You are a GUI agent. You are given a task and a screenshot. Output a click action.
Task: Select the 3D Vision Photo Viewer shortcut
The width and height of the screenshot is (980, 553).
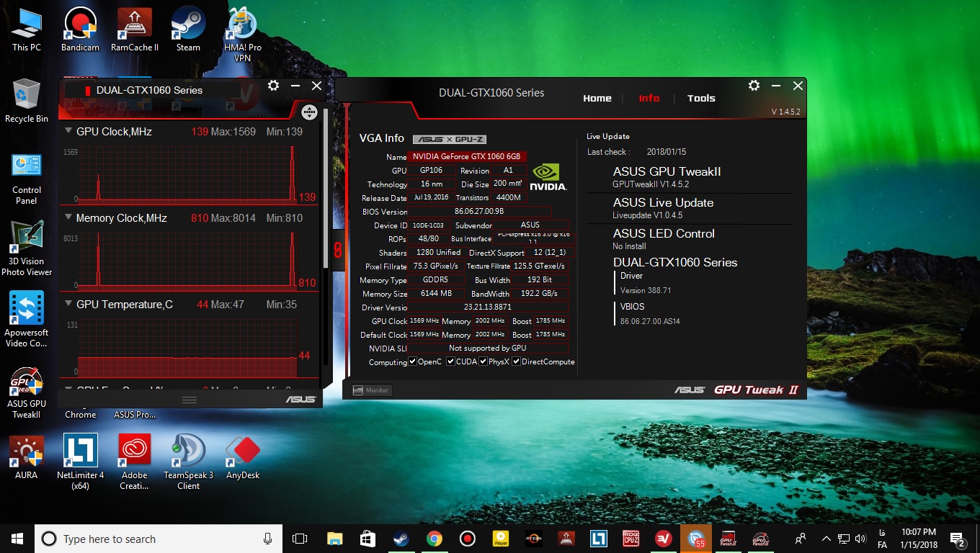pyautogui.click(x=27, y=249)
